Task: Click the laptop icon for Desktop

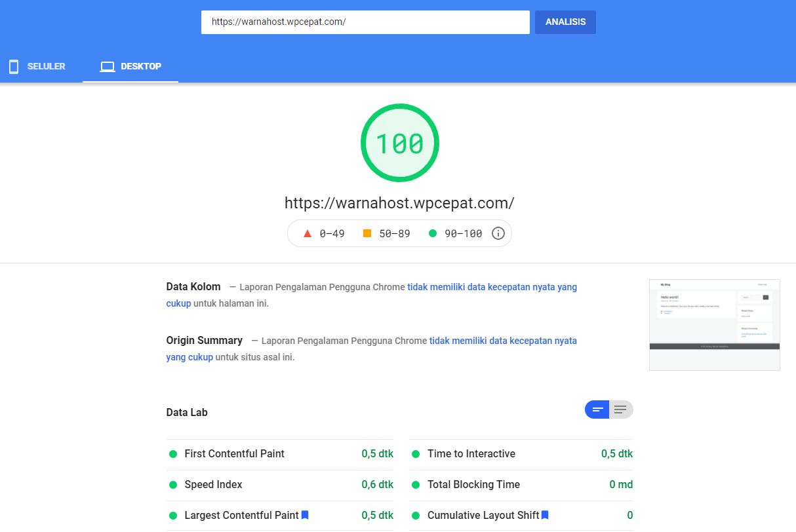Action: [107, 67]
